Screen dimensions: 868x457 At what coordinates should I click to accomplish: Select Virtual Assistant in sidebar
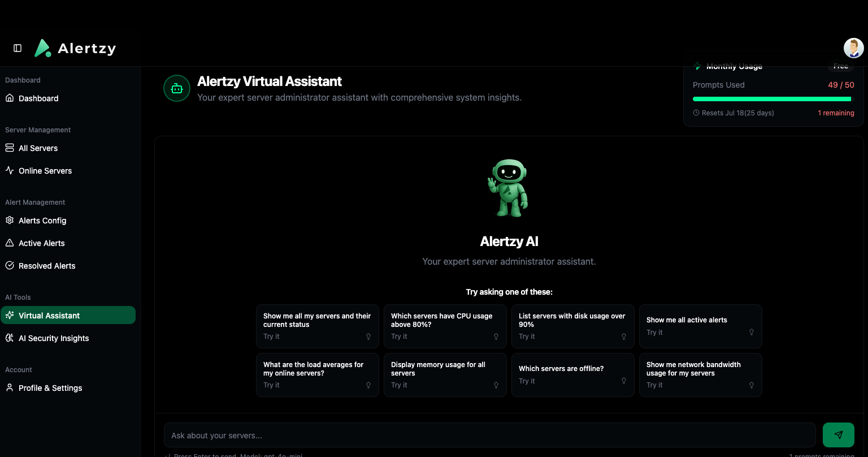68,316
